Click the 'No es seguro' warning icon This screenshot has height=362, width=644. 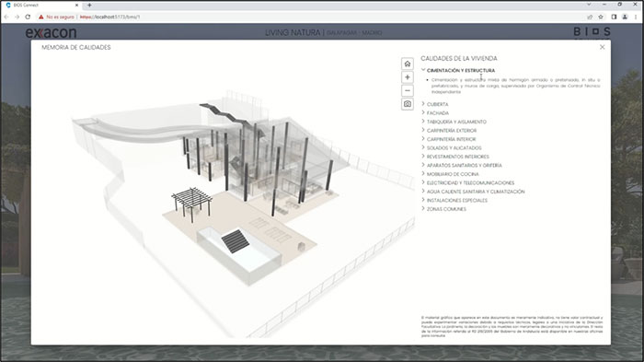click(x=41, y=17)
